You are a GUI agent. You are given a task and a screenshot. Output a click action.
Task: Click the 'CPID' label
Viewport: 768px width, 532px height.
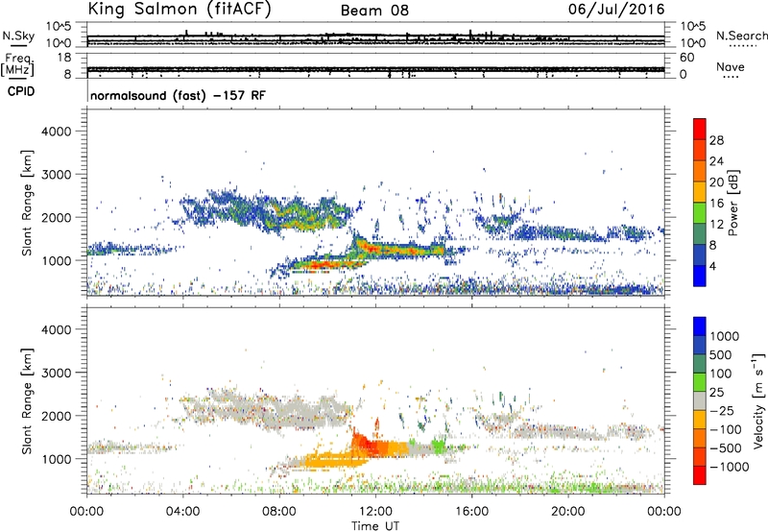tap(21, 91)
